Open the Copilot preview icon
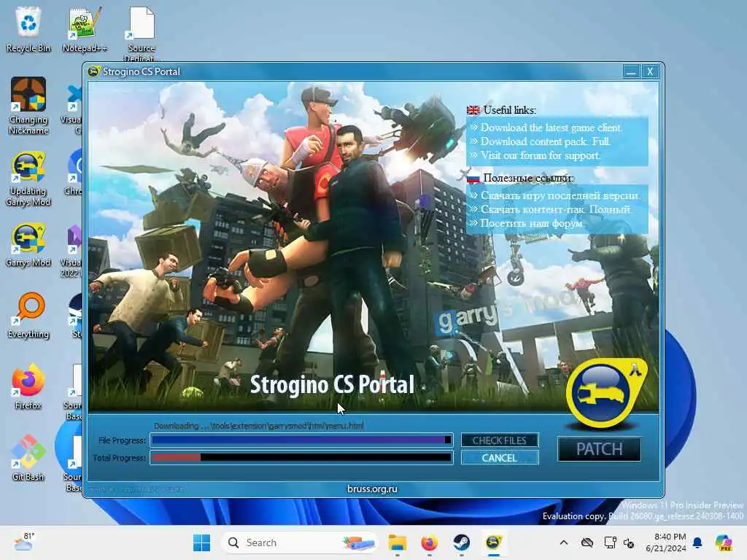The width and height of the screenshot is (747, 560). pyautogui.click(x=724, y=542)
